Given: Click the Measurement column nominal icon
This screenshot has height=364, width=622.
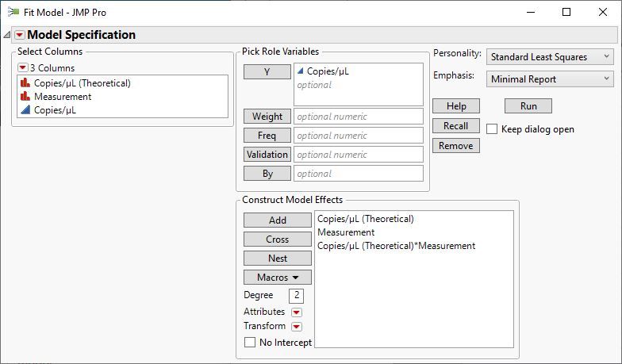Looking at the screenshot, I should (x=25, y=97).
